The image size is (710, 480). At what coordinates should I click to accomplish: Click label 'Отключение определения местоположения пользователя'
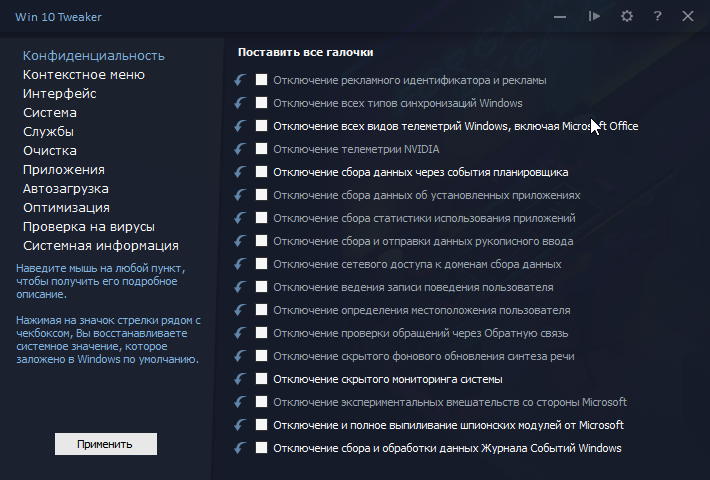pyautogui.click(x=422, y=310)
